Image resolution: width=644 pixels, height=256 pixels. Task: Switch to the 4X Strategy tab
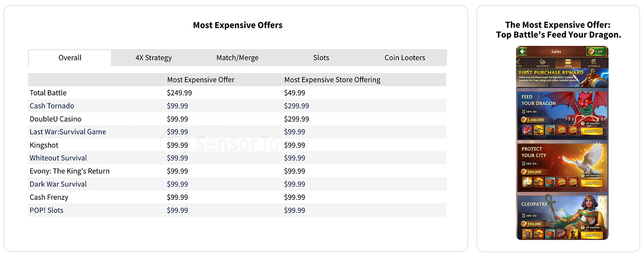(x=153, y=57)
